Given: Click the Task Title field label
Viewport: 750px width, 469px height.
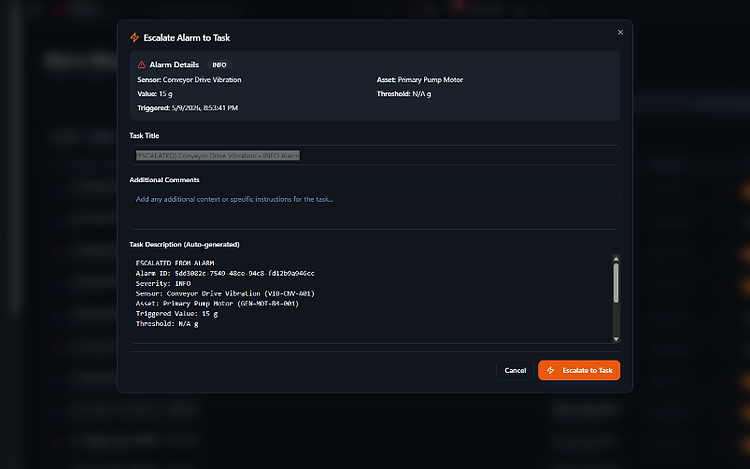Looking at the screenshot, I should pyautogui.click(x=144, y=136).
